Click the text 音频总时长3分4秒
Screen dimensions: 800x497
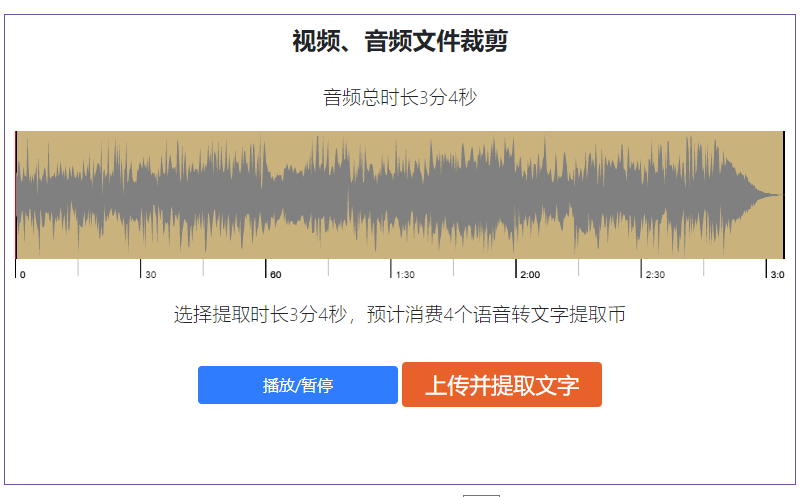tap(400, 97)
